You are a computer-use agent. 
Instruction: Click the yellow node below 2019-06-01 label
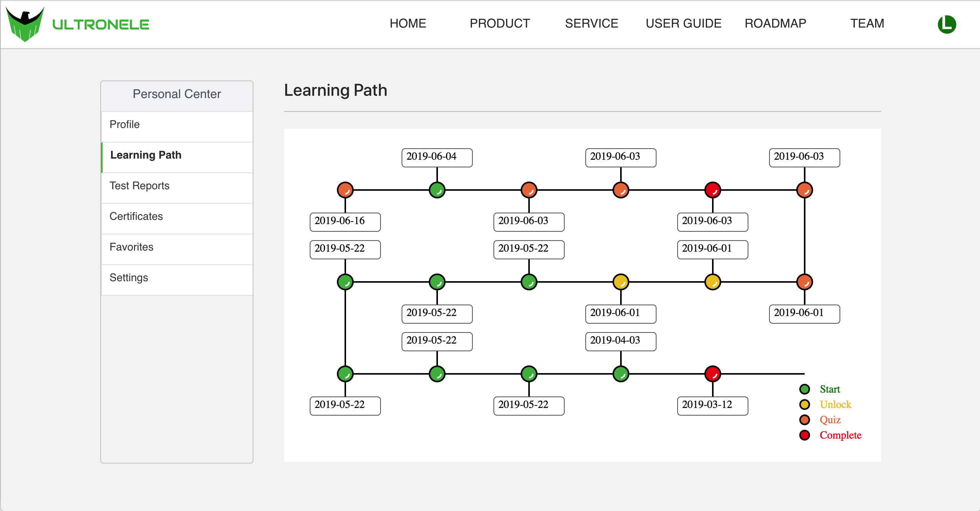coord(712,282)
